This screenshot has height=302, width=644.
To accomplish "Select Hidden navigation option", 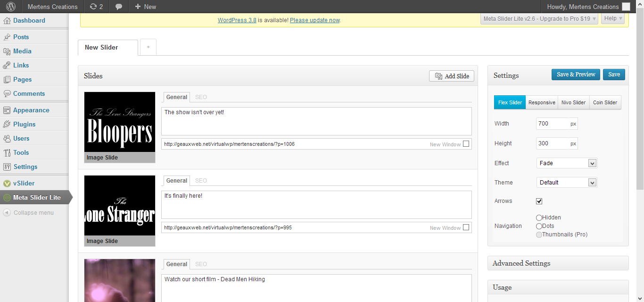I will click(x=539, y=218).
